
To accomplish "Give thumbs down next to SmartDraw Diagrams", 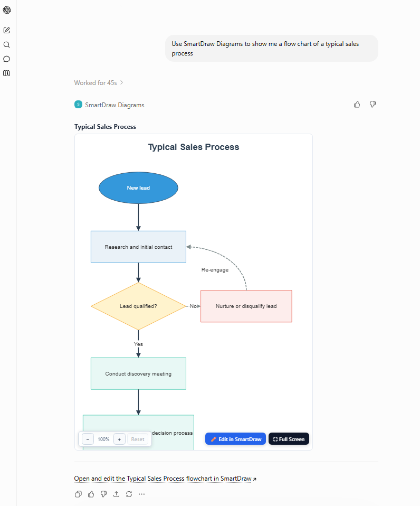I will [x=373, y=105].
